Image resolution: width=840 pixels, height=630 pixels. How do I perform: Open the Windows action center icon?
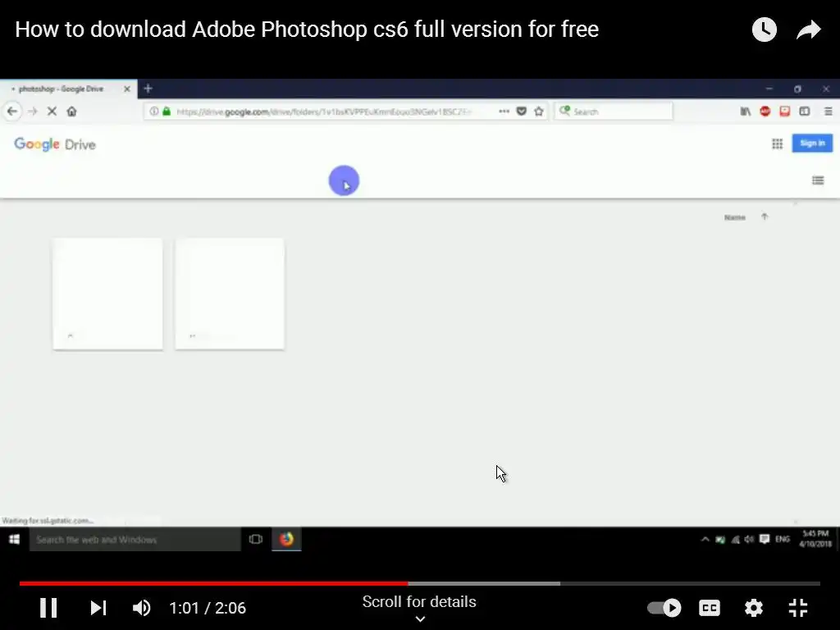pos(765,539)
